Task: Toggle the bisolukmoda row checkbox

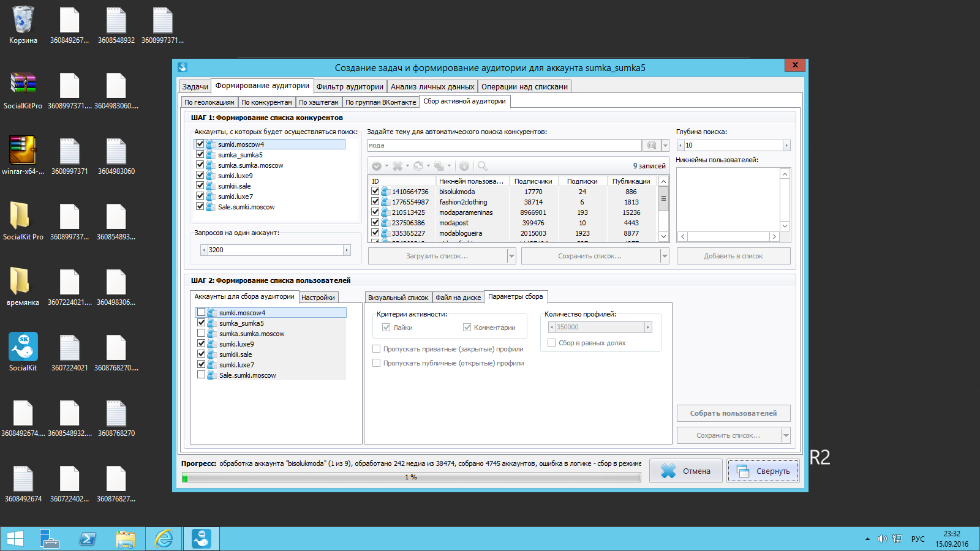Action: pyautogui.click(x=375, y=191)
